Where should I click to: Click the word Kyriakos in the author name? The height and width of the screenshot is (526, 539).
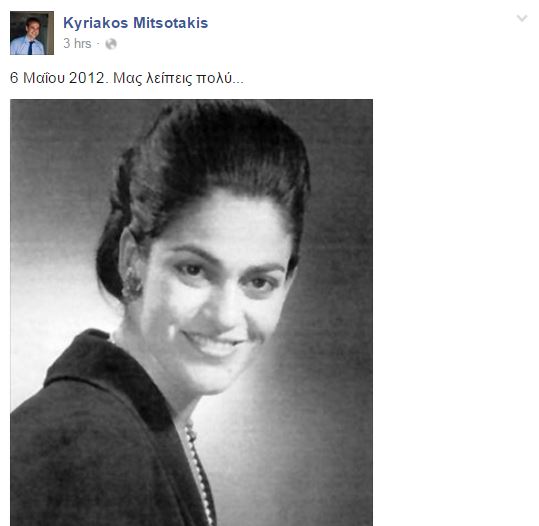tap(96, 23)
